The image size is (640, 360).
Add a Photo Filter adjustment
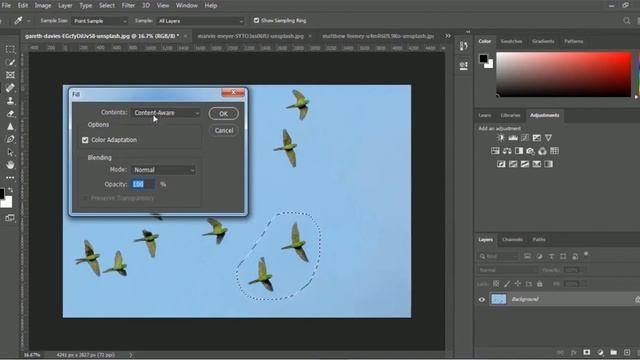[x=531, y=151]
